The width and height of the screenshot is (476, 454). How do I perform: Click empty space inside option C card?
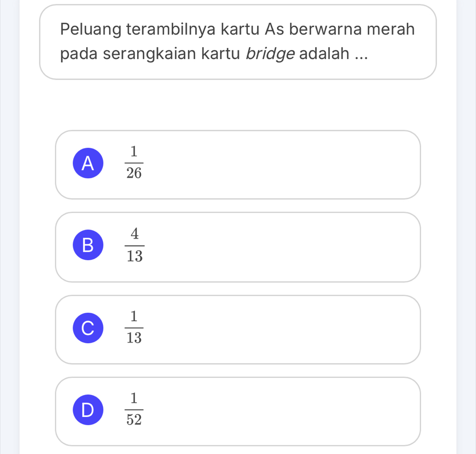click(x=273, y=330)
